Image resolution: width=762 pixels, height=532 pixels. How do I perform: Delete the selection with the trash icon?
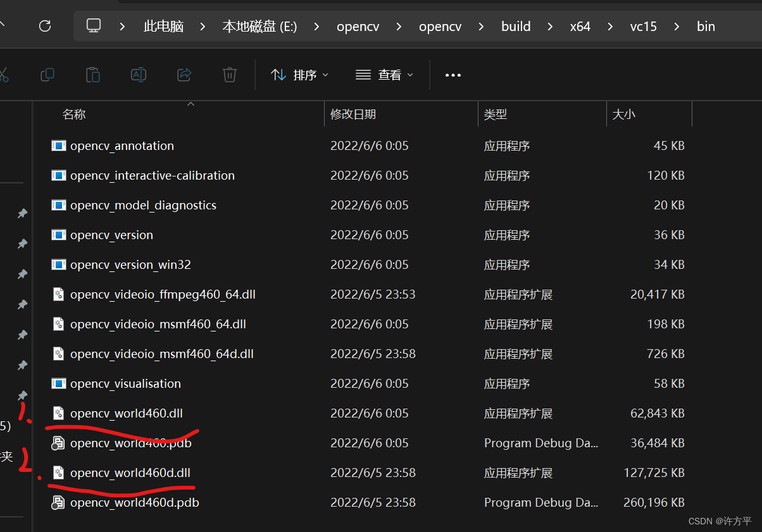click(x=229, y=75)
